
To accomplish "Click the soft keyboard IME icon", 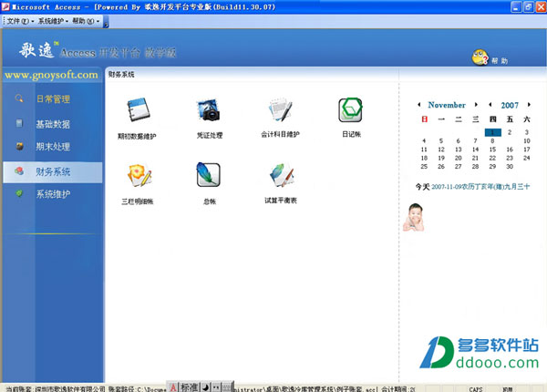I will click(x=227, y=387).
